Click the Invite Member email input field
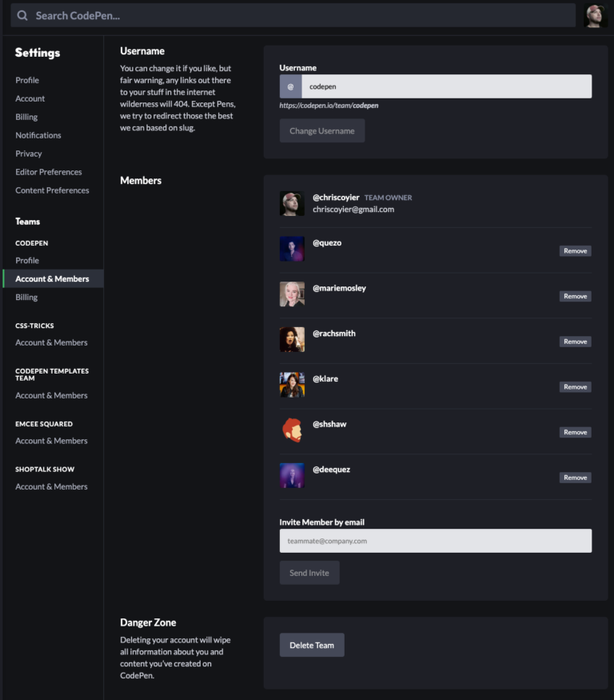614x700 pixels. point(435,541)
